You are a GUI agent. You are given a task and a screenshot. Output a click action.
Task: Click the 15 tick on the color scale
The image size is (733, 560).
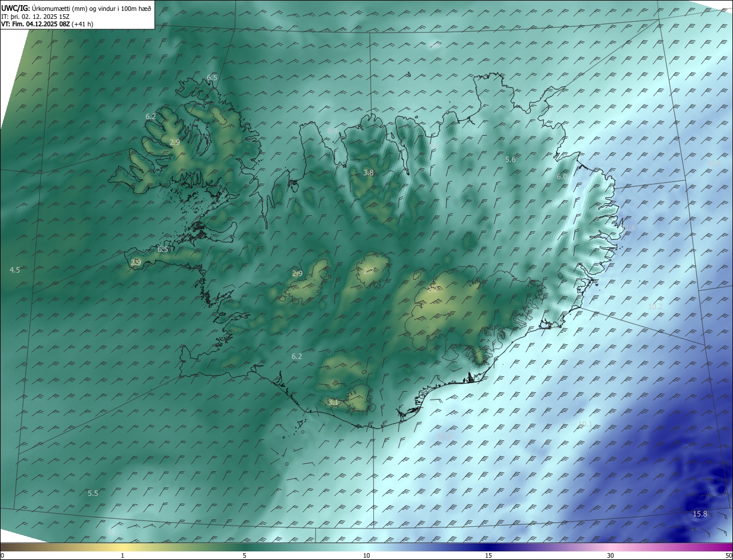(x=488, y=555)
